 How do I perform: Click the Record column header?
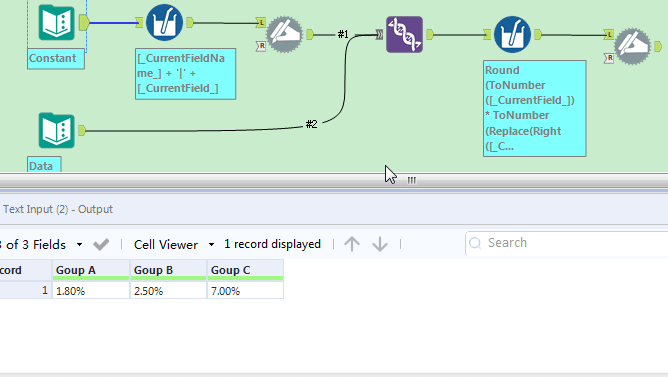click(26, 270)
